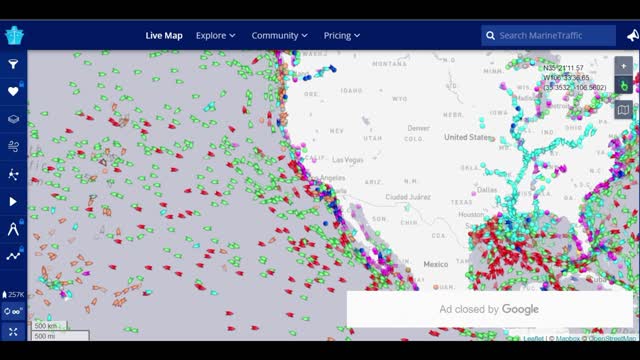Click the Dallas city label
Screen dimensions: 640x360
487,190
